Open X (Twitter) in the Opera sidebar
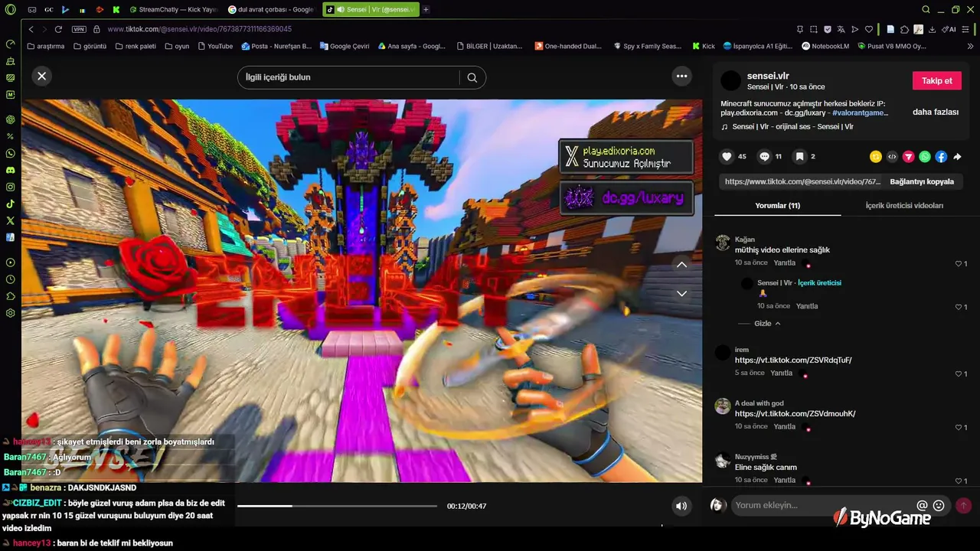 (x=11, y=220)
